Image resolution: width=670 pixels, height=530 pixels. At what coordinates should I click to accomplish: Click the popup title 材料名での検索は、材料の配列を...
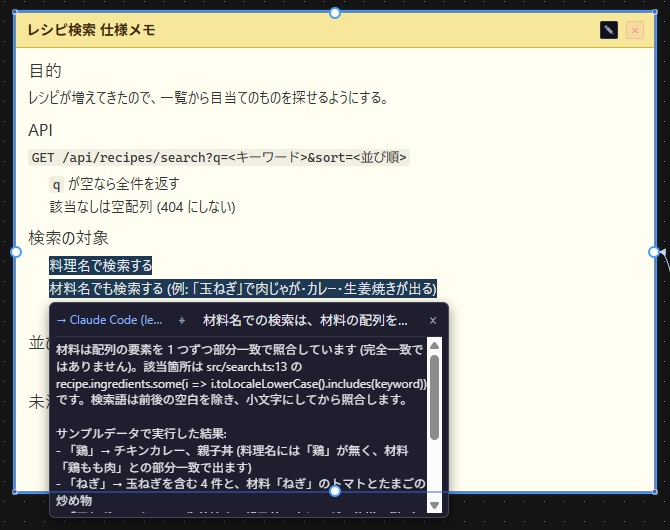[305, 320]
